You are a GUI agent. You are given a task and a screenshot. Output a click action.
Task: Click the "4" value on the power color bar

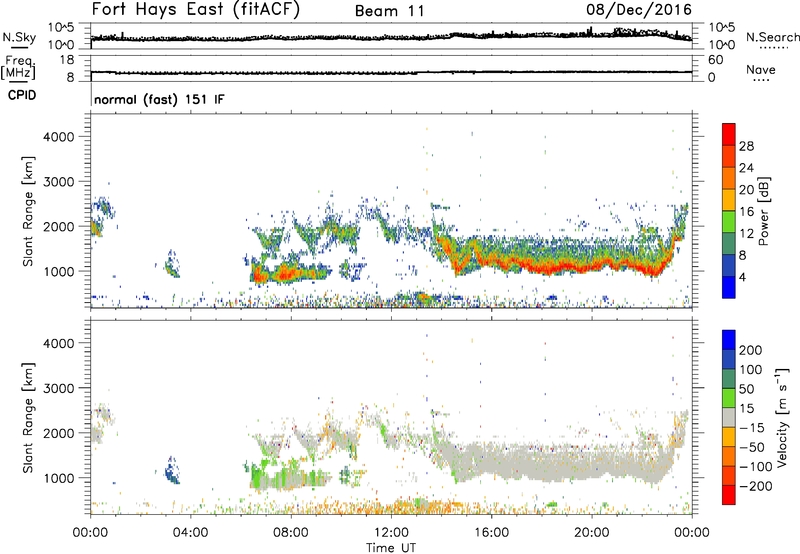click(743, 277)
